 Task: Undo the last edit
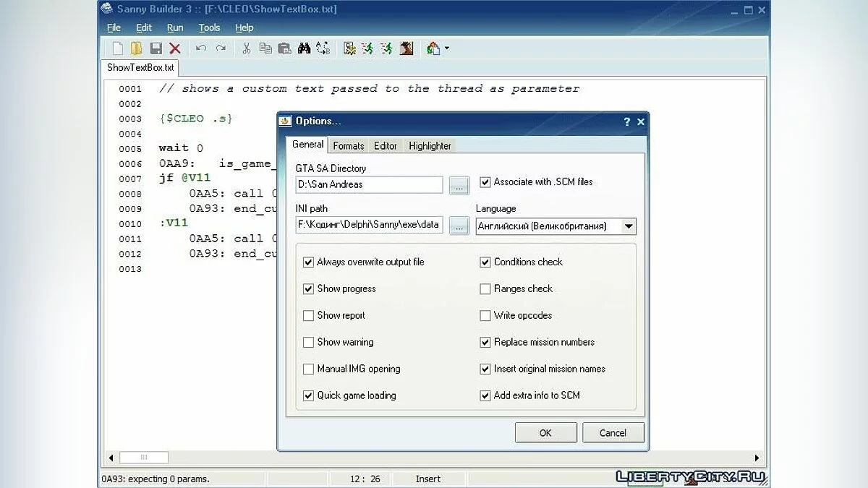pos(201,48)
